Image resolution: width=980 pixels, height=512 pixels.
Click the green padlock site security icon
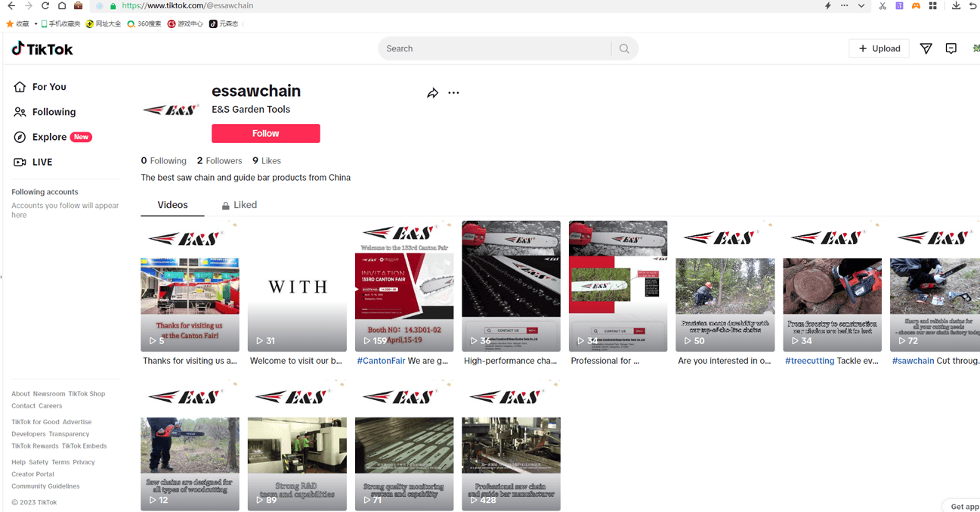pos(113,6)
